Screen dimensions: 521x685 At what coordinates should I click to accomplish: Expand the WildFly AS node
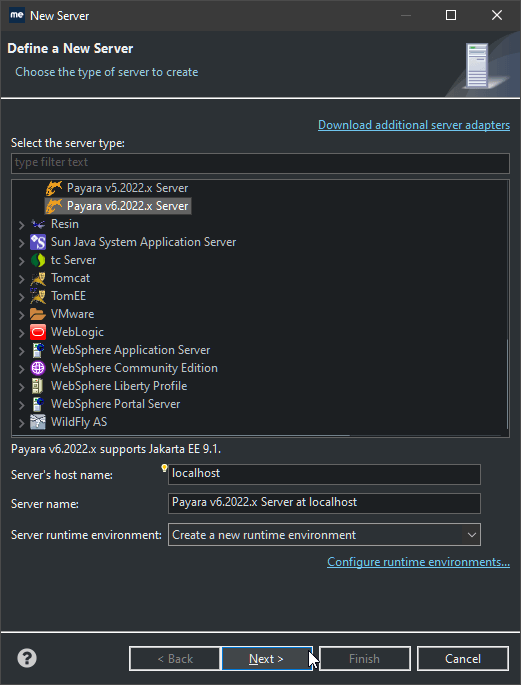pos(21,423)
